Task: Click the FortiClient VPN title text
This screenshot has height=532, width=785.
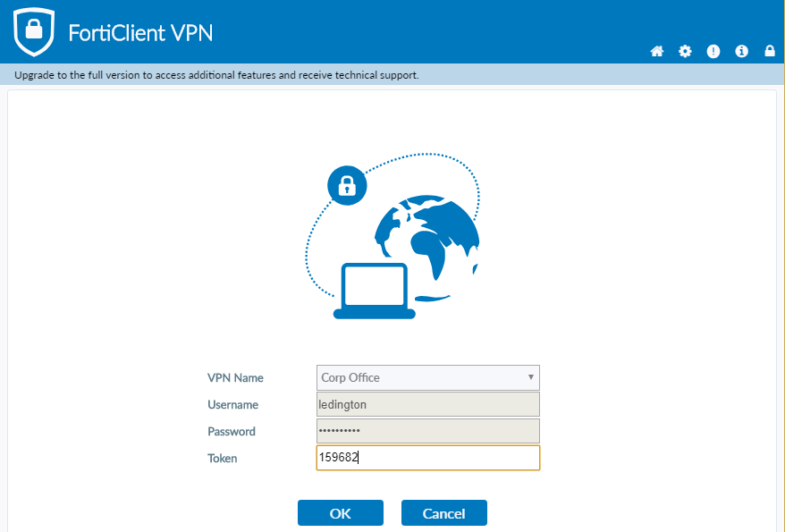Action: (139, 31)
